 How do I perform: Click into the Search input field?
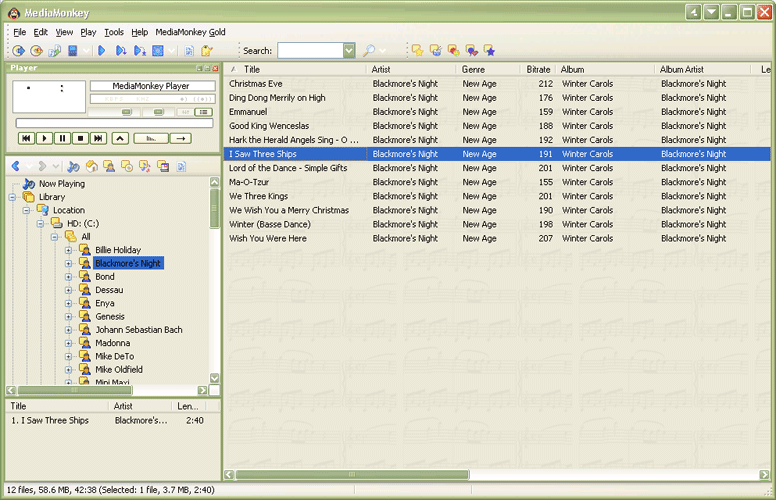click(310, 50)
